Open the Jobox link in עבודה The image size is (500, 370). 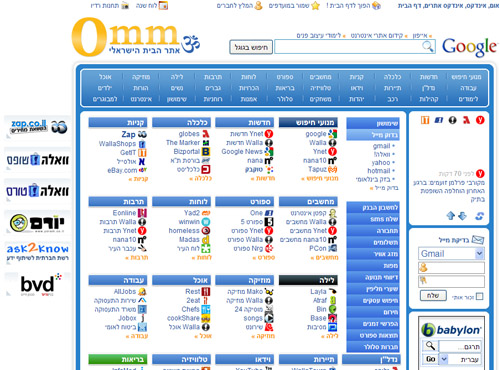(127, 318)
